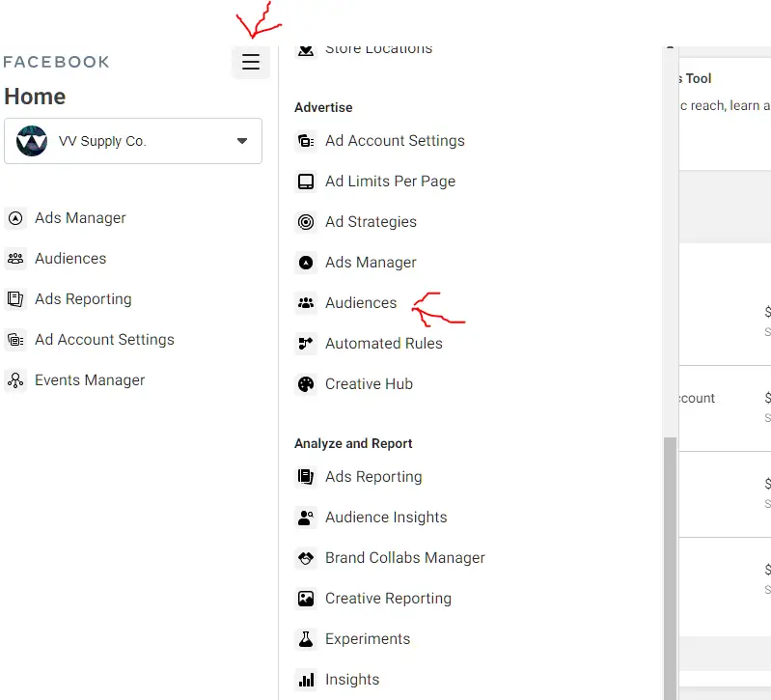771x700 pixels.
Task: Open Ads Manager label in left sidebar
Action: coord(80,218)
